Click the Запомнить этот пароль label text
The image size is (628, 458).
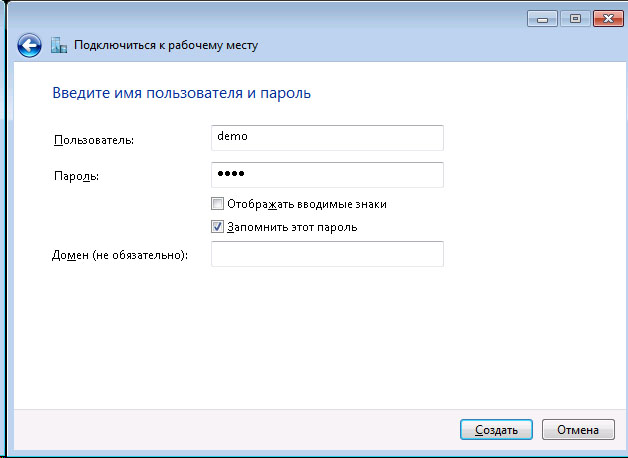291,227
